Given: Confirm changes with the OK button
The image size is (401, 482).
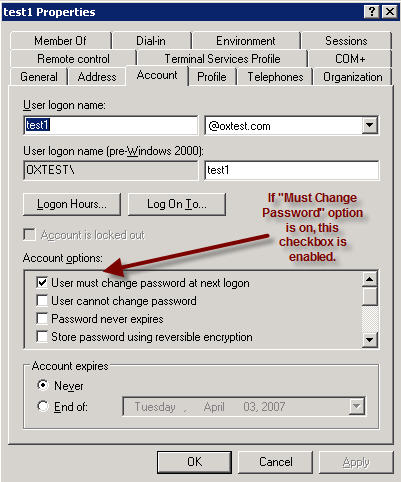Looking at the screenshot, I should pos(194,462).
